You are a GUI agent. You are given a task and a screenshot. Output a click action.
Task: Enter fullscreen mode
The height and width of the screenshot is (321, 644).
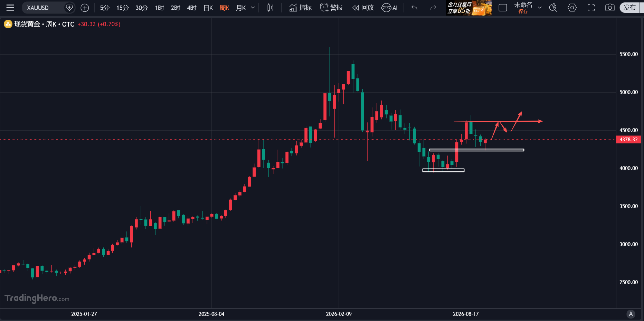click(591, 8)
